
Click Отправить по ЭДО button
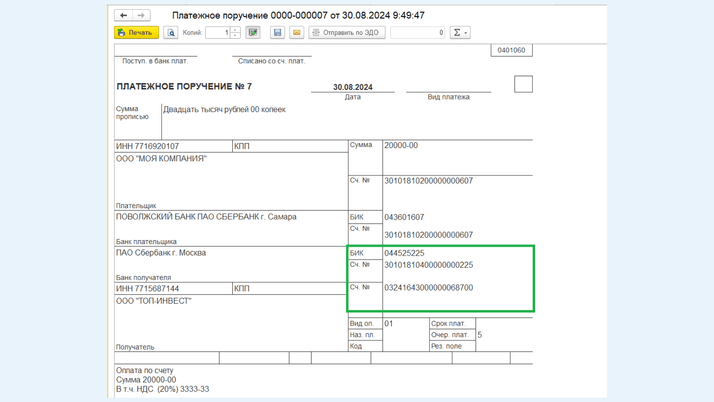pos(347,32)
